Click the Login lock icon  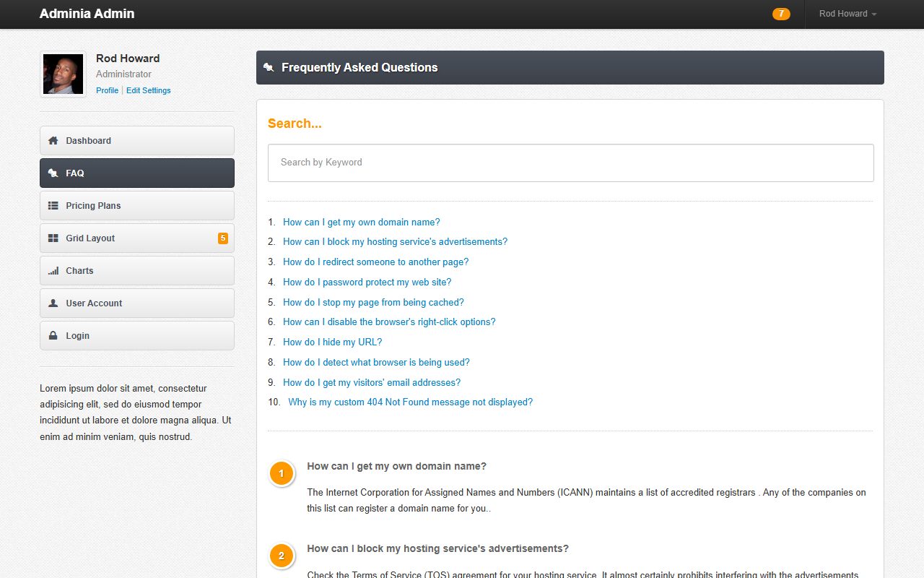point(53,336)
